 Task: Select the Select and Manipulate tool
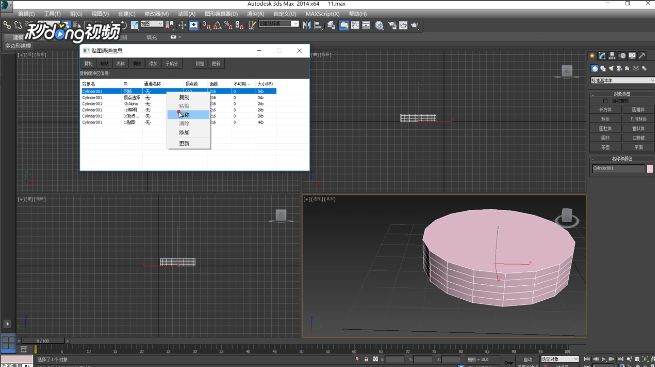[x=182, y=25]
